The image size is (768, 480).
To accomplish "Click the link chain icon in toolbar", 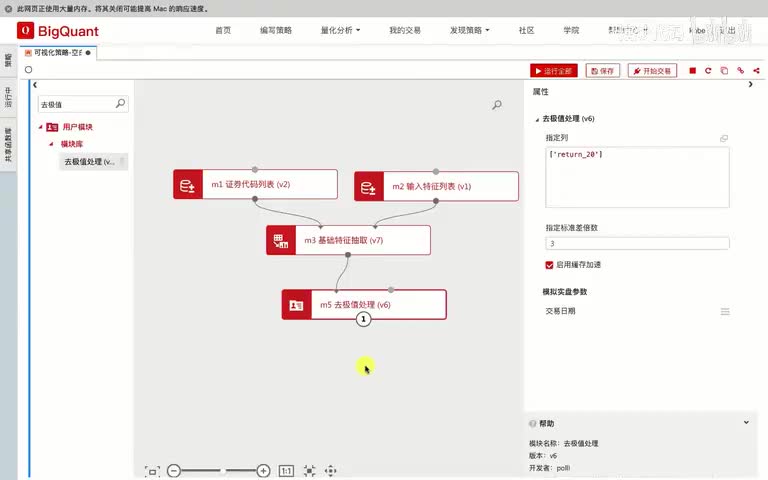I will click(x=740, y=71).
